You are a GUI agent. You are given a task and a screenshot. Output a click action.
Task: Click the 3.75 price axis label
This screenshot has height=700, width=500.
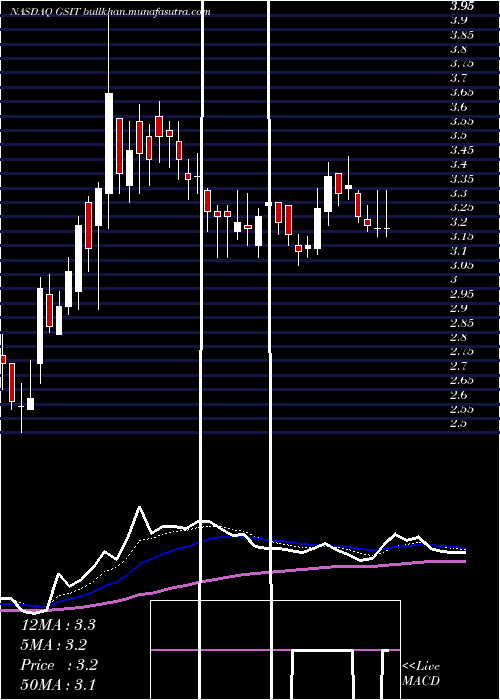tap(464, 63)
